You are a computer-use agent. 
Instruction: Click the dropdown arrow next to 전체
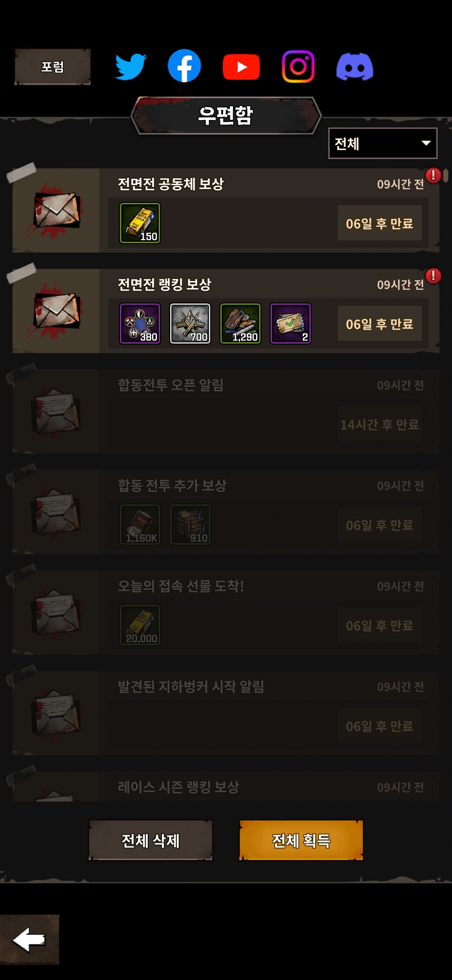tap(426, 143)
